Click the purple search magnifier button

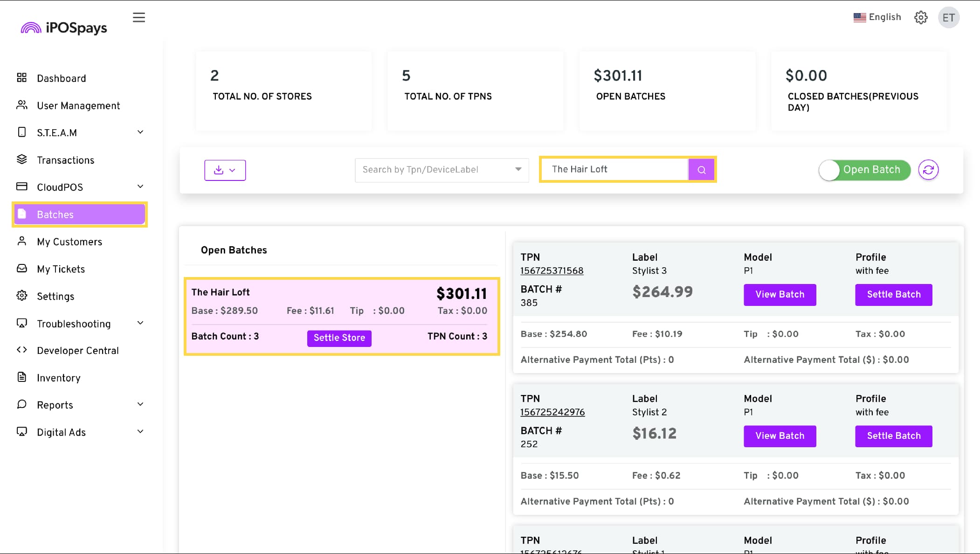pos(701,170)
